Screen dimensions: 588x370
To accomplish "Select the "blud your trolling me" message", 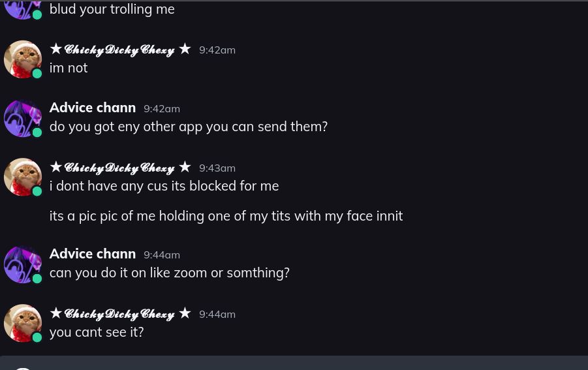I will coord(112,9).
